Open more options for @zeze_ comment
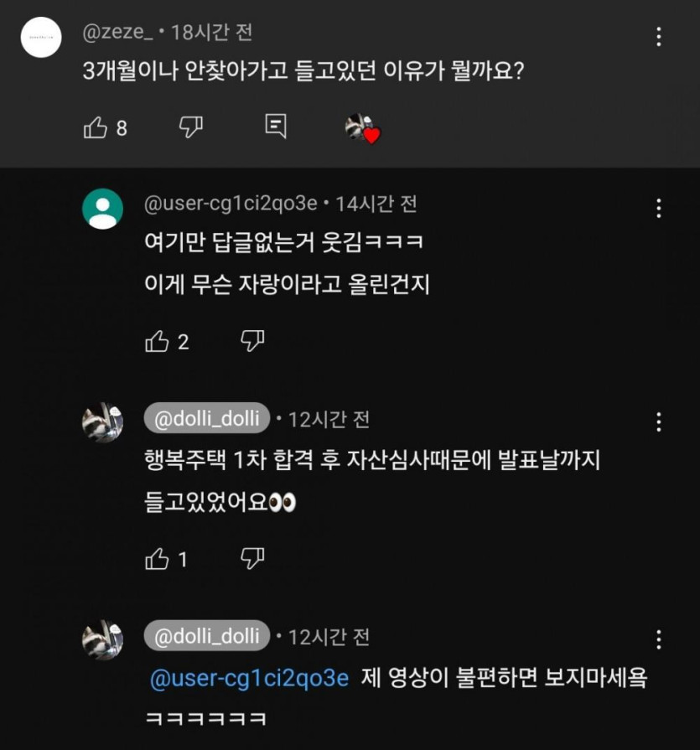 [659, 37]
